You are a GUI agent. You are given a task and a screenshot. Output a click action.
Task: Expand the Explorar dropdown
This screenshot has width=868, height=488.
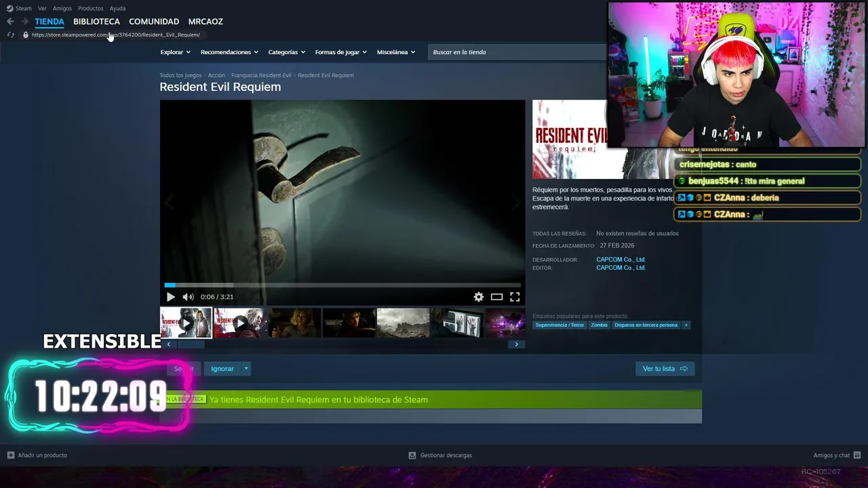tap(175, 52)
